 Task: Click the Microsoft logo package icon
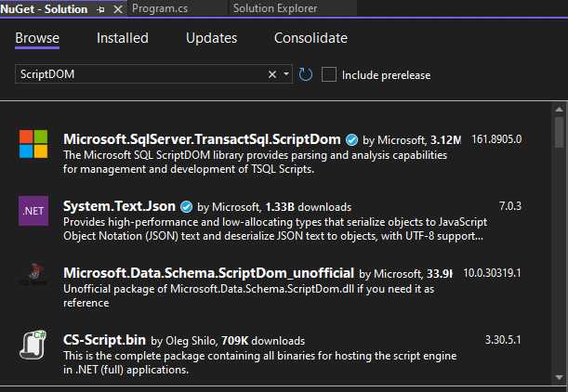[x=33, y=144]
